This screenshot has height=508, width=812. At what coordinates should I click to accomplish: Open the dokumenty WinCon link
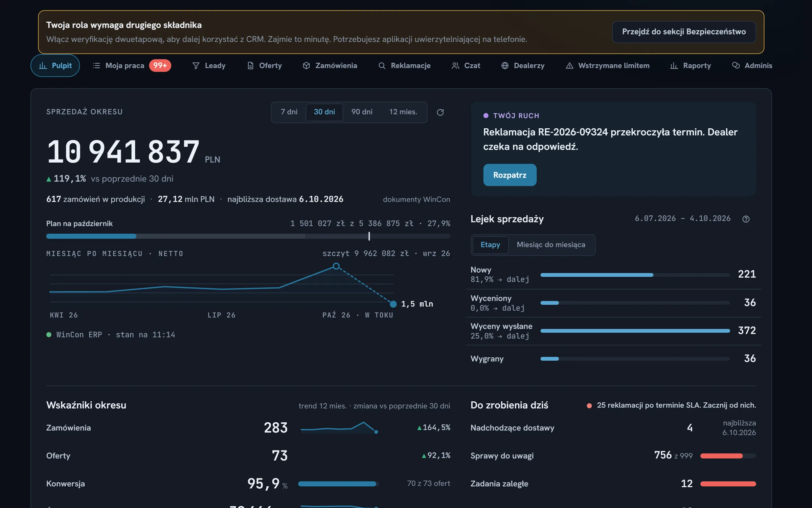(x=416, y=199)
